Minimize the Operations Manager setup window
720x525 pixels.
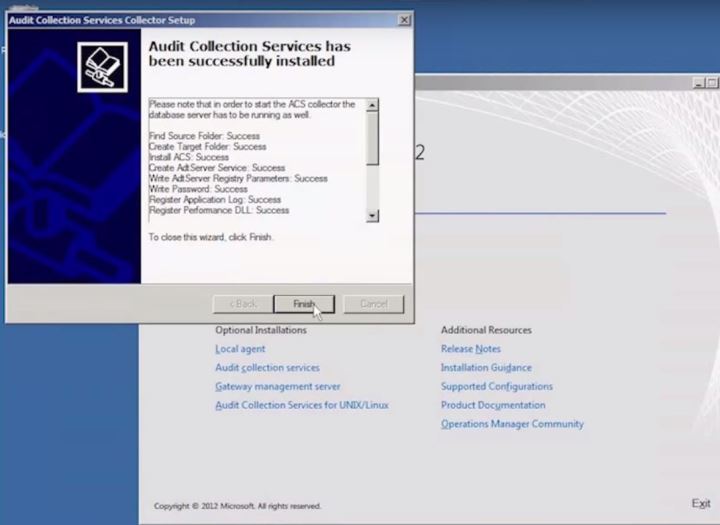699,83
